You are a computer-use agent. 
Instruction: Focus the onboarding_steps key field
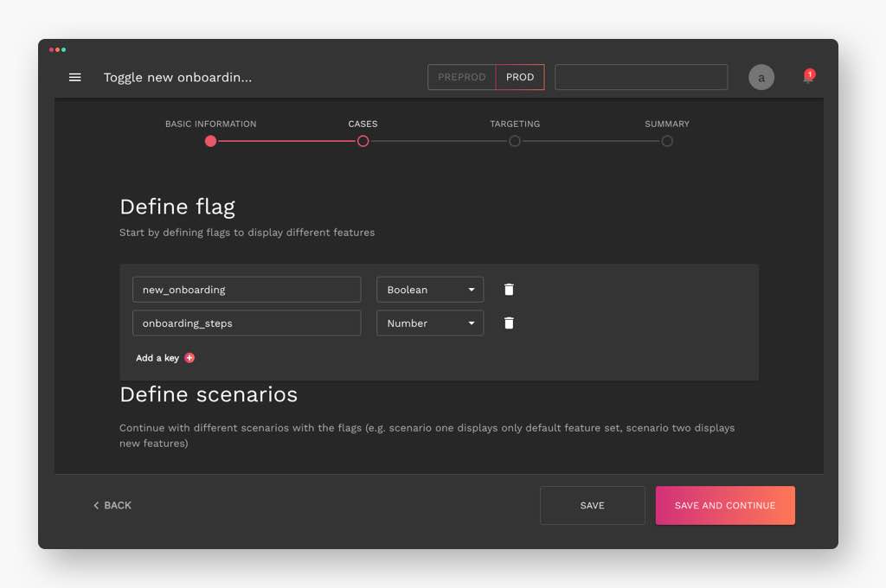(247, 323)
